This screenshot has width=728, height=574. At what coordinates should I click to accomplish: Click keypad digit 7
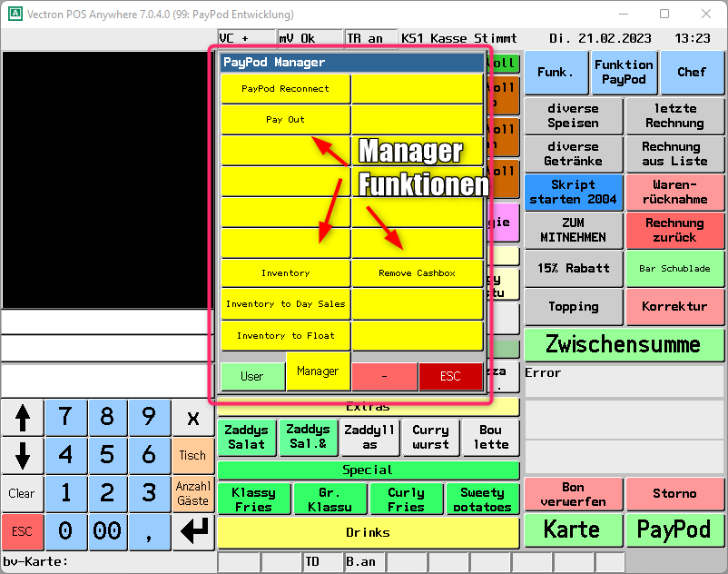tap(65, 417)
